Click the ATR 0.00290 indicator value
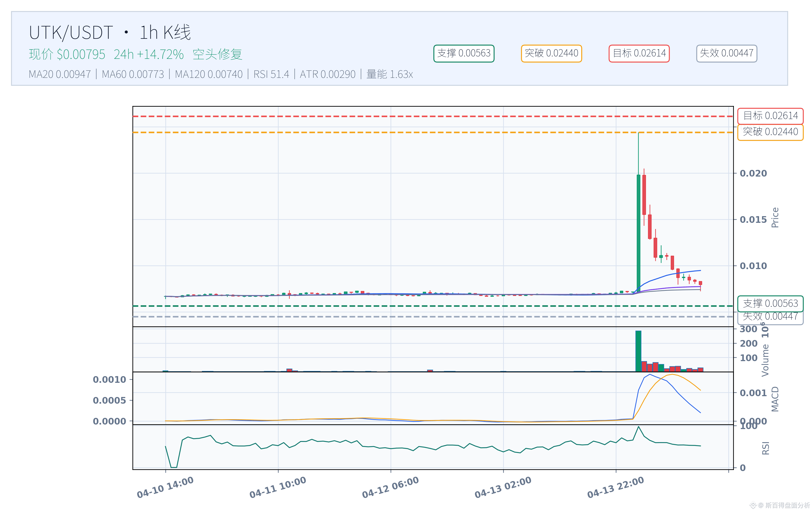This screenshot has width=812, height=512. point(328,74)
